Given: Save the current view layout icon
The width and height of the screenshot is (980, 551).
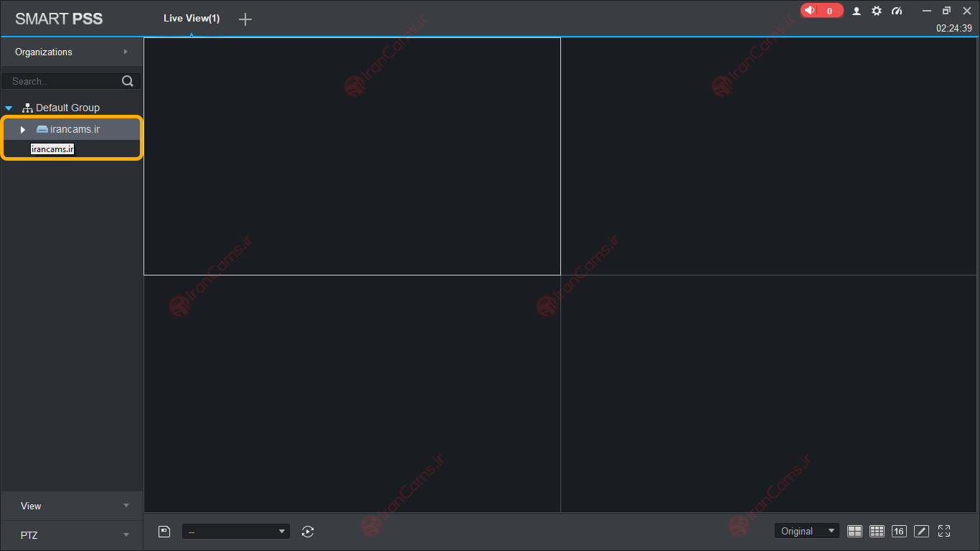Looking at the screenshot, I should pos(164,532).
